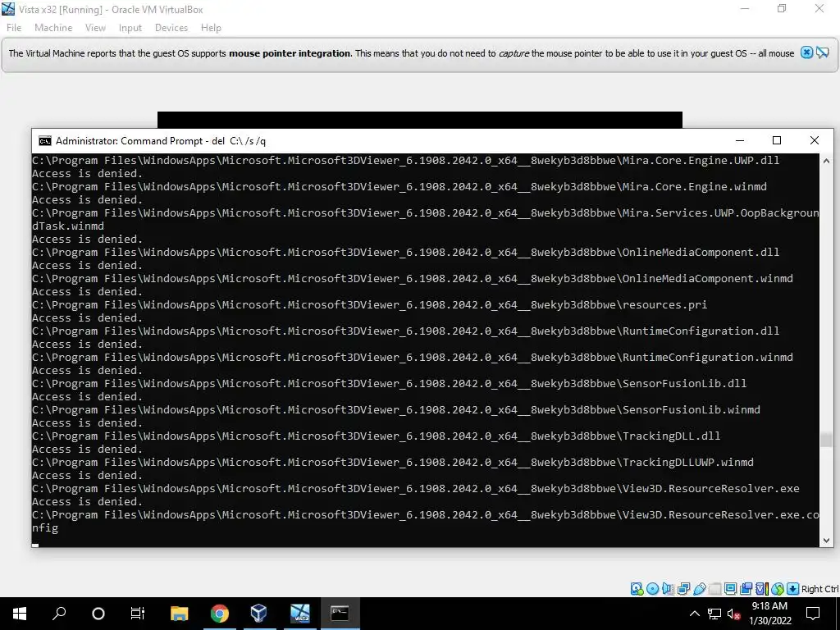Click the Command Prompt scroll down arrow
This screenshot has height=630, width=840.
(826, 541)
